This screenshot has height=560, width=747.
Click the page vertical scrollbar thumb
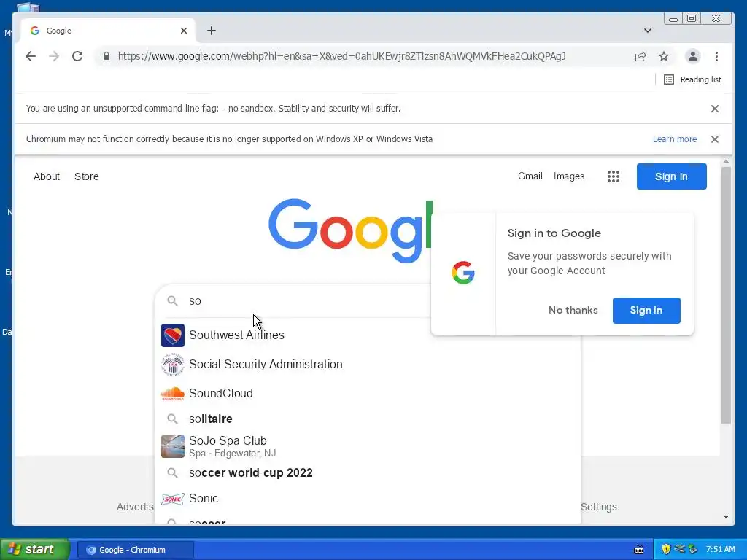pos(726,295)
